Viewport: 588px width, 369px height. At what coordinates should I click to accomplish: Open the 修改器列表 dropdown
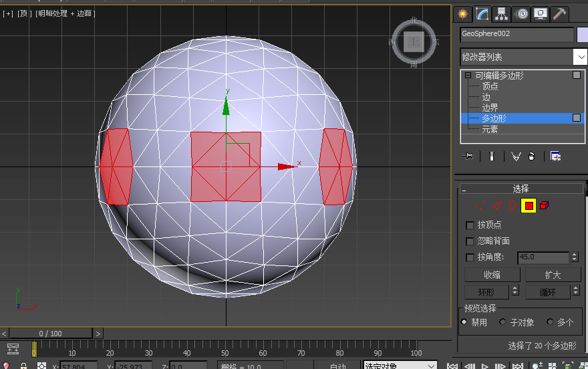pyautogui.click(x=580, y=57)
